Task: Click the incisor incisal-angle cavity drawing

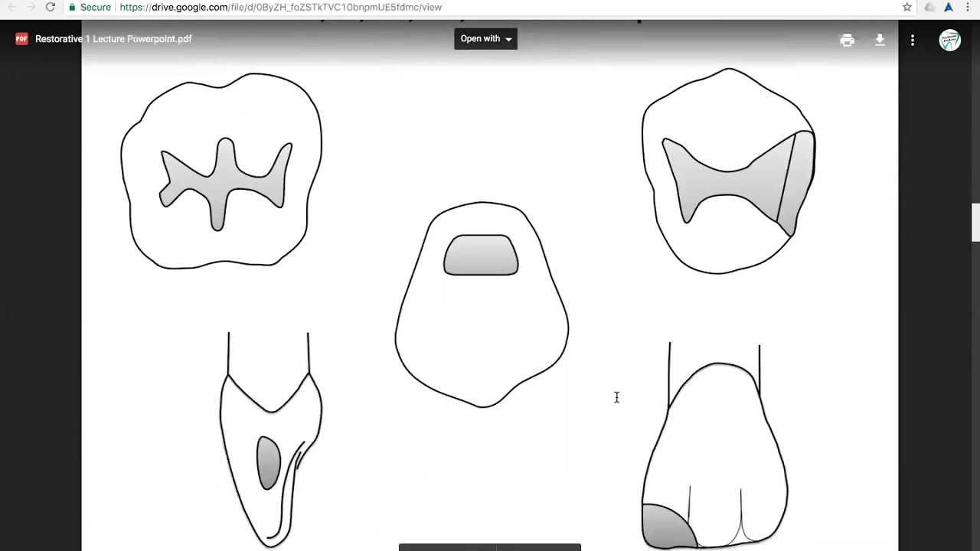Action: [x=714, y=446]
